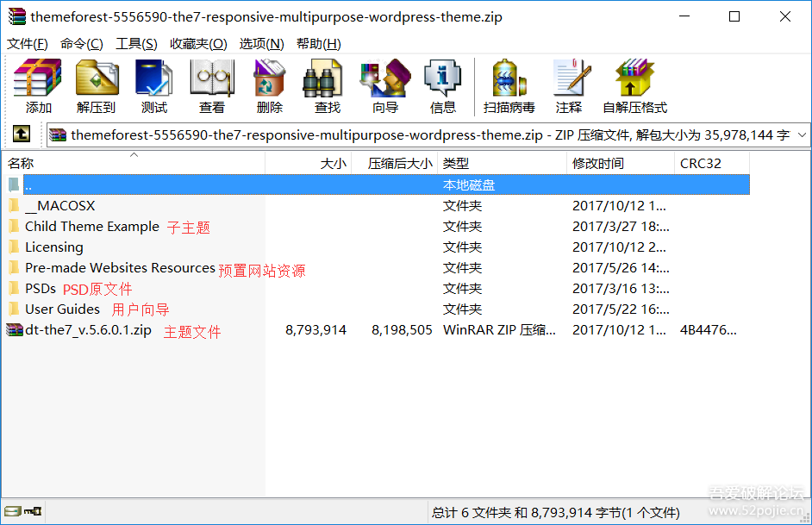Select Pre-made Websites Resources folder name
Screen dimensions: 812x525
tap(120, 268)
